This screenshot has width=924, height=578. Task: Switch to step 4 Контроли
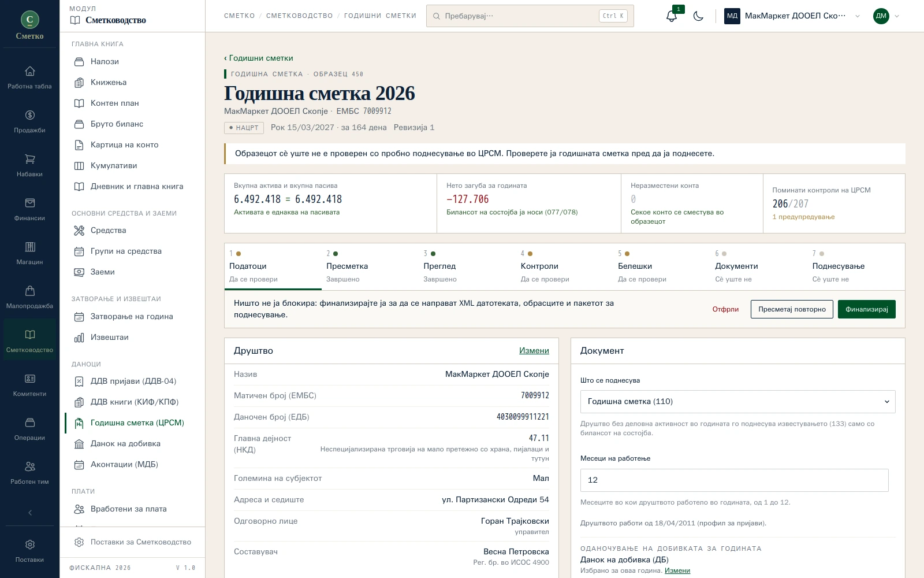coord(564,266)
